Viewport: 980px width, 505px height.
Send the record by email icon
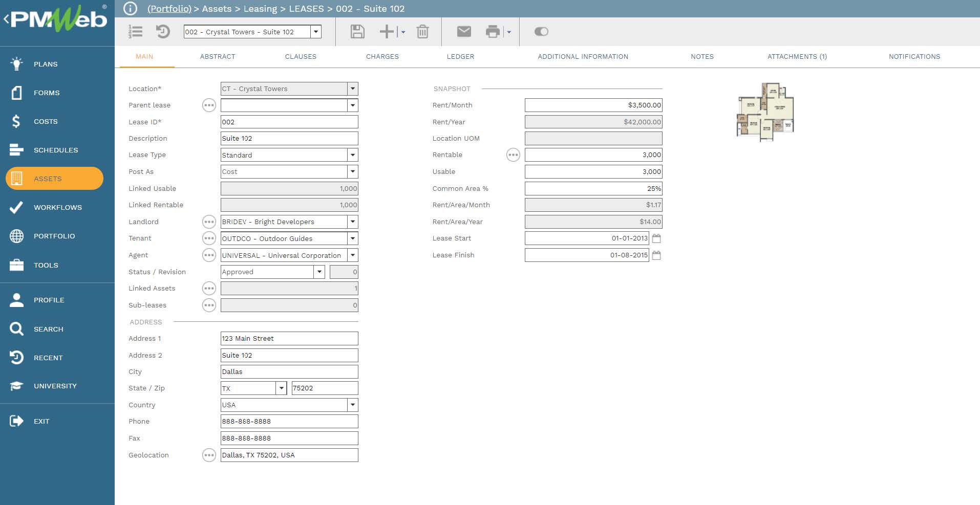(464, 32)
